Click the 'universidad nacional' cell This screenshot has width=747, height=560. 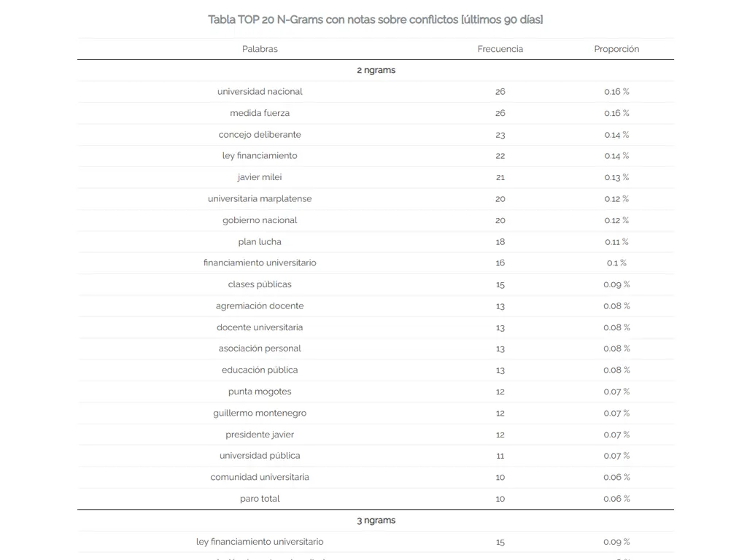click(260, 92)
